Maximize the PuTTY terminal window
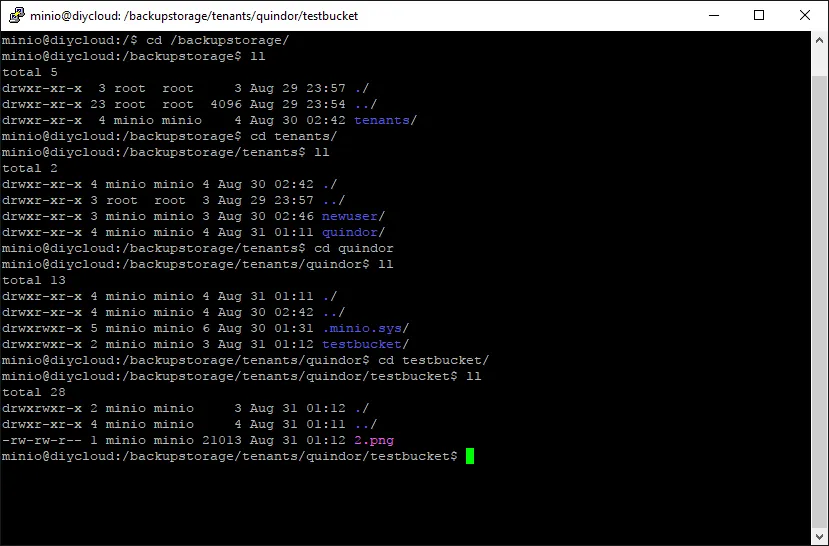 759,15
